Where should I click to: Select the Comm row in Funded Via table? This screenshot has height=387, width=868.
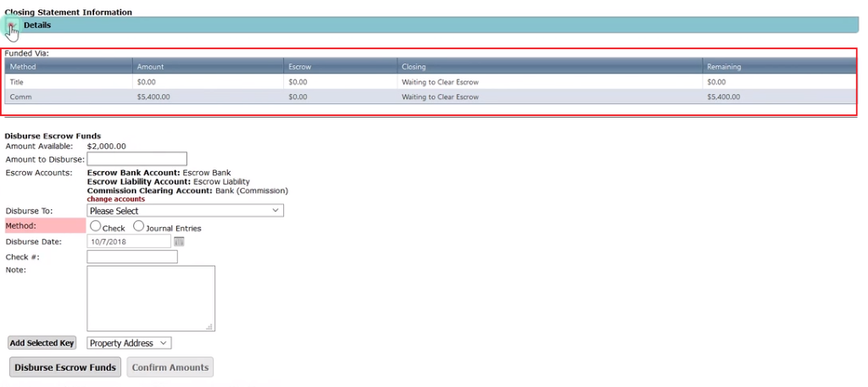point(21,97)
